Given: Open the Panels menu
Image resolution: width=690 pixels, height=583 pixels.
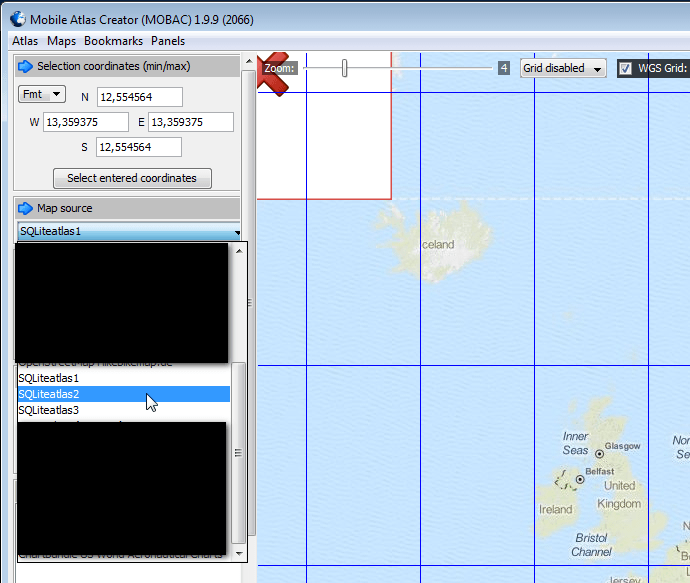Looking at the screenshot, I should pyautogui.click(x=168, y=41).
